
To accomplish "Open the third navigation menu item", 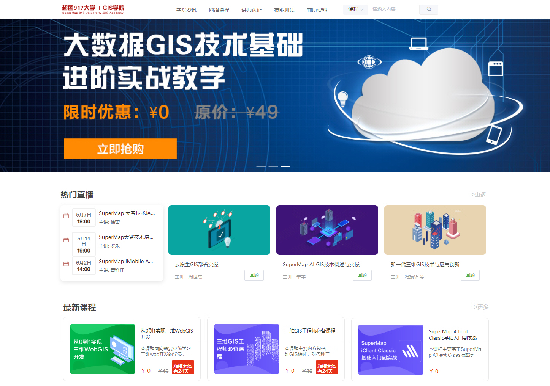I will coord(251,10).
